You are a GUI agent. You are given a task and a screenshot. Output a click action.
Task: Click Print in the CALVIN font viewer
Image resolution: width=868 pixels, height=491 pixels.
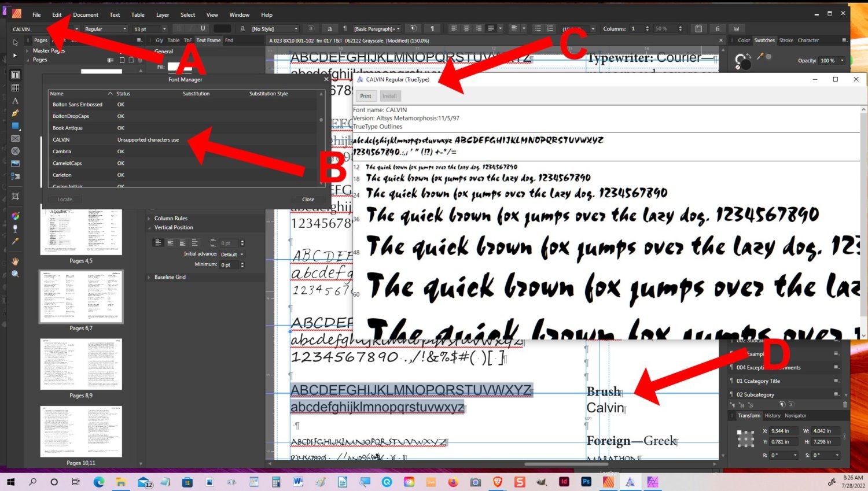pyautogui.click(x=366, y=96)
